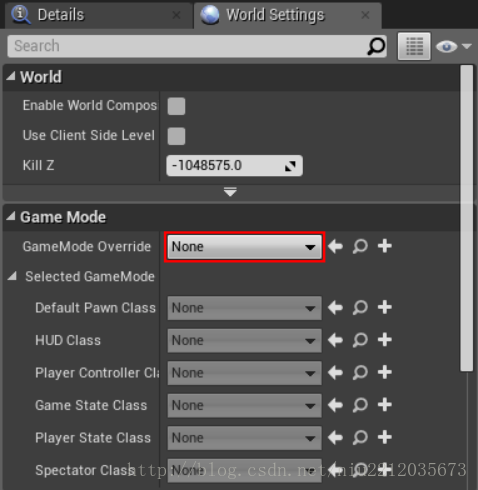Create new GameMode Override with plus
The height and width of the screenshot is (490, 478).
point(385,246)
